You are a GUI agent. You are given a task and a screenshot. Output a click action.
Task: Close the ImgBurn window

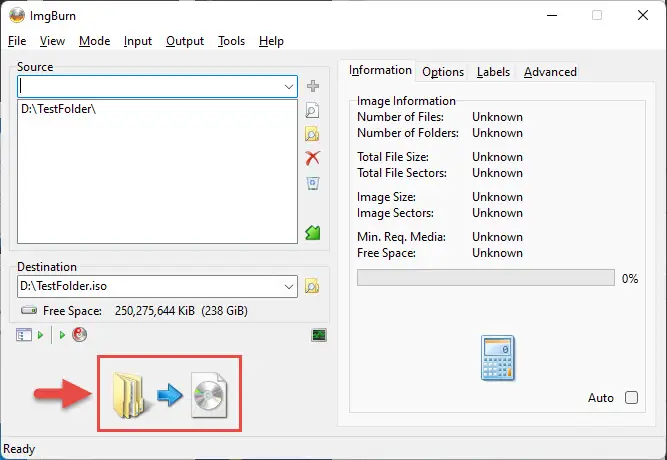coord(643,15)
